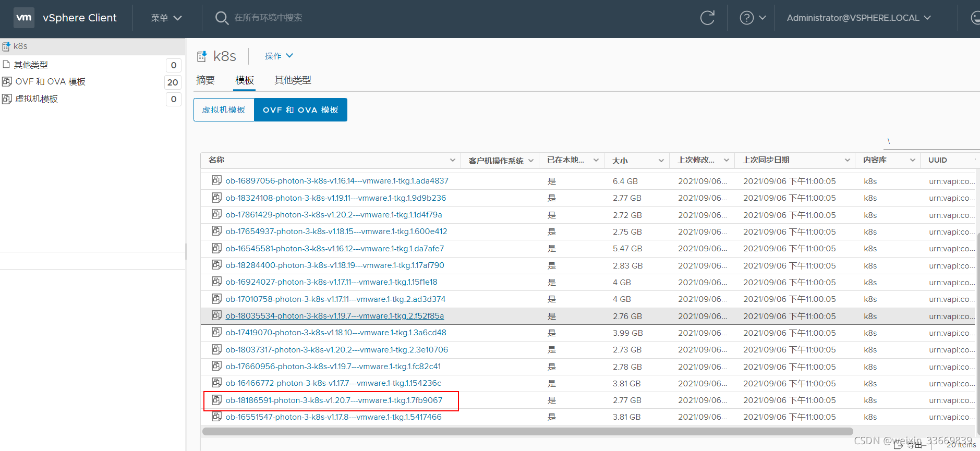
Task: Open filter chevron for 已在本地 column
Action: (596, 160)
